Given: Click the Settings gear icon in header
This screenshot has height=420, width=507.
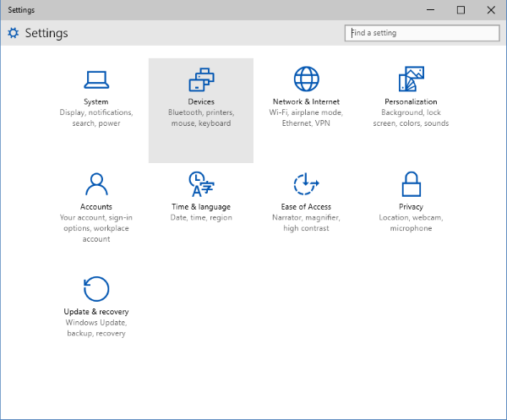Looking at the screenshot, I should coord(14,33).
